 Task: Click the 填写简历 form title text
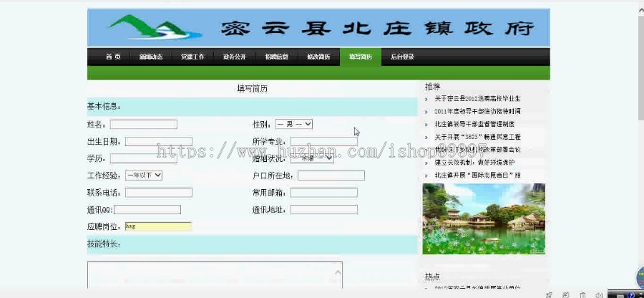pyautogui.click(x=252, y=89)
